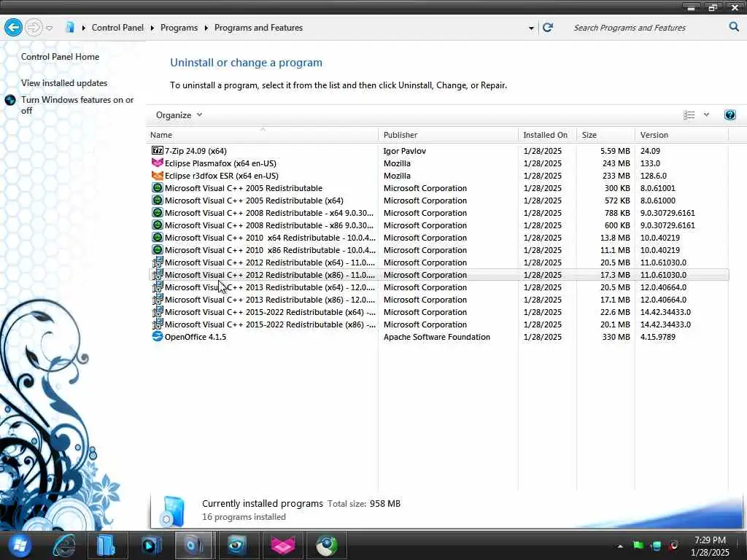Click the Currently installed programs icon
The height and width of the screenshot is (560, 747).
click(172, 511)
